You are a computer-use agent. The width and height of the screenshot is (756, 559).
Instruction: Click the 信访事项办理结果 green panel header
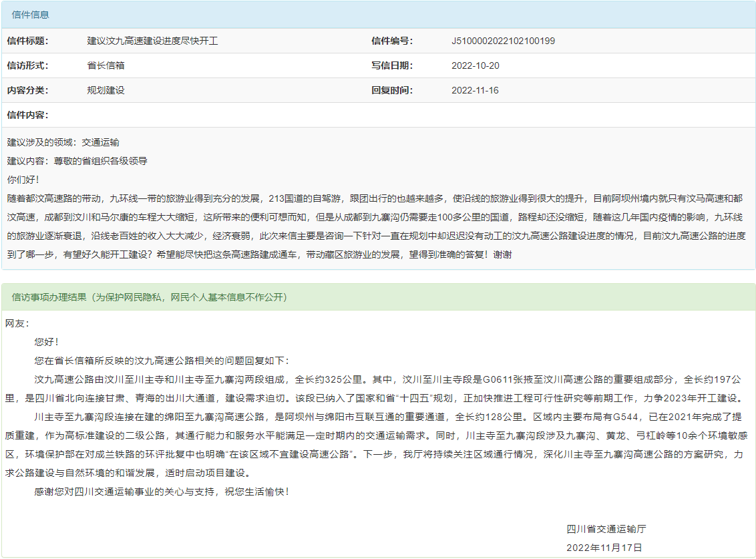(150, 297)
